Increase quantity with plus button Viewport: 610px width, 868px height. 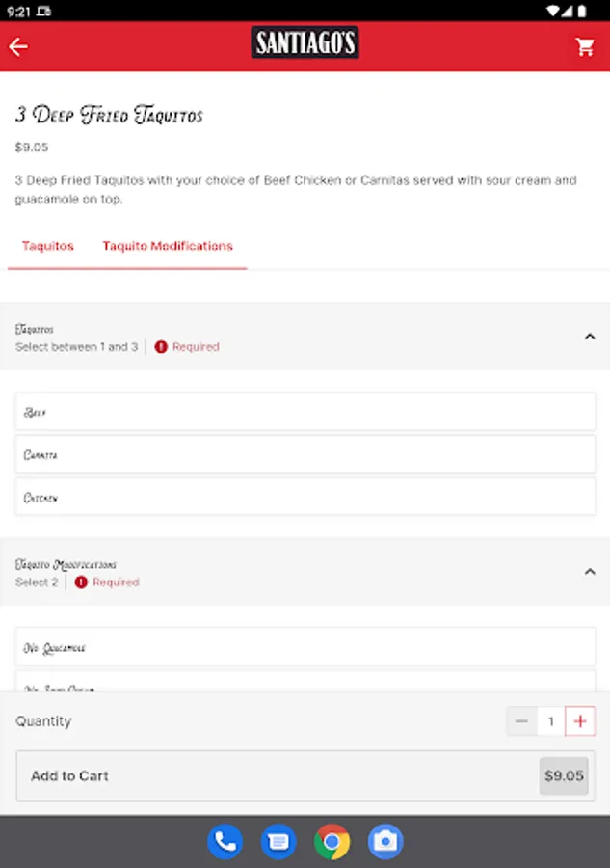(580, 721)
